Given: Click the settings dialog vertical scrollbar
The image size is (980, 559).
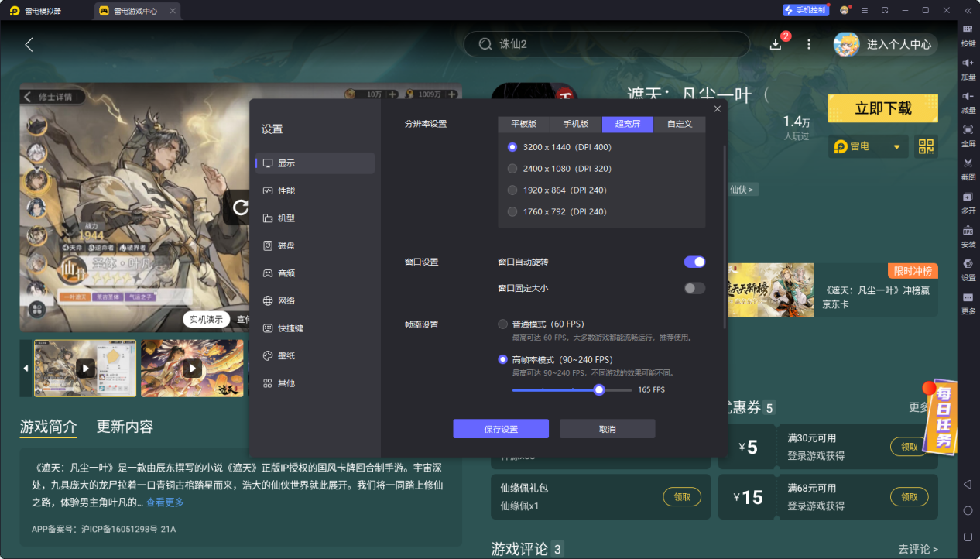Looking at the screenshot, I should [x=725, y=236].
